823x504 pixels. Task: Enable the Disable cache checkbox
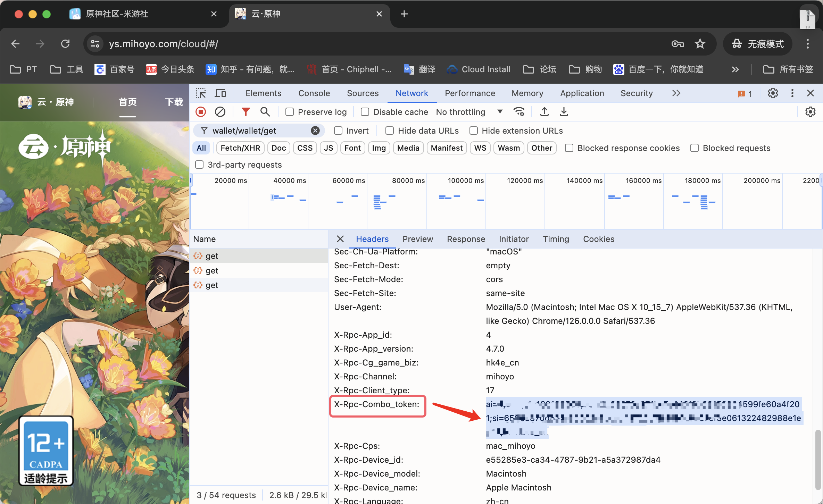365,112
